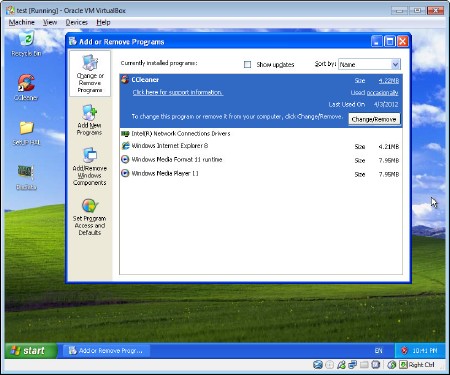Click the Intel Network Connections Drivers icon
Image resolution: width=450 pixels, height=375 pixels.
125,134
